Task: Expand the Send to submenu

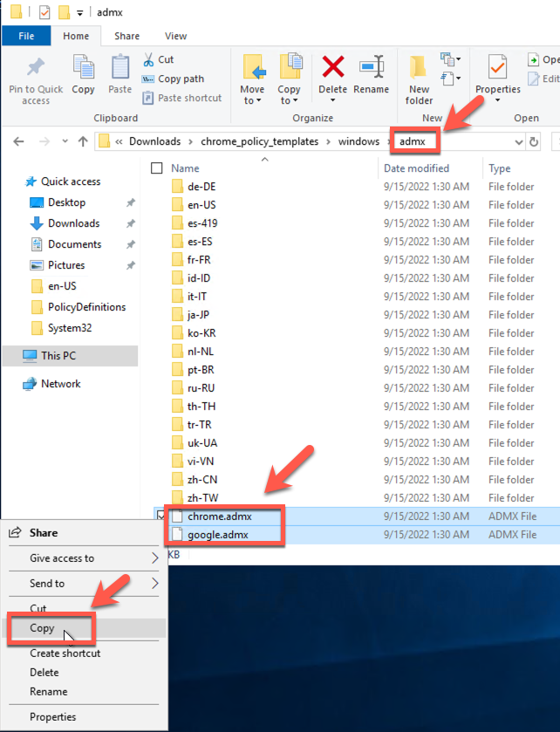Action: 83,584
